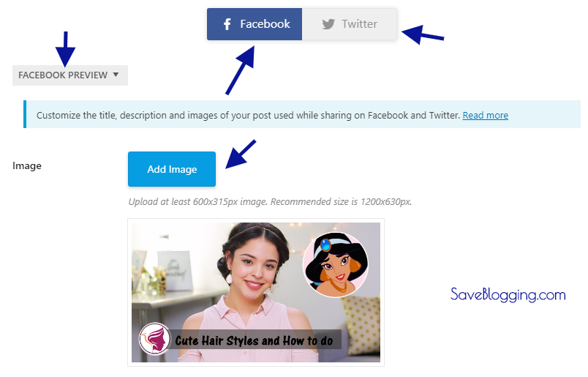Collapse the Facebook Preview section
This screenshot has width=588, height=377.
point(70,75)
